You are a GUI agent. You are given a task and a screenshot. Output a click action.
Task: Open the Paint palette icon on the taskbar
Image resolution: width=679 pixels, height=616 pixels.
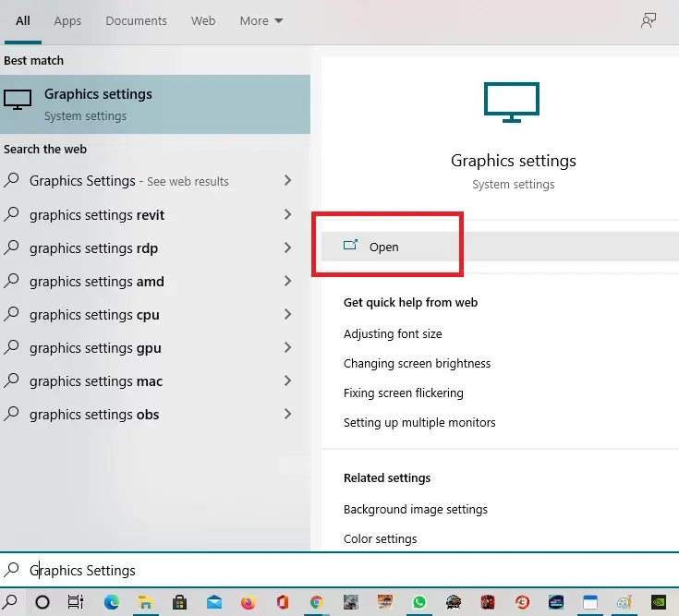point(624,602)
